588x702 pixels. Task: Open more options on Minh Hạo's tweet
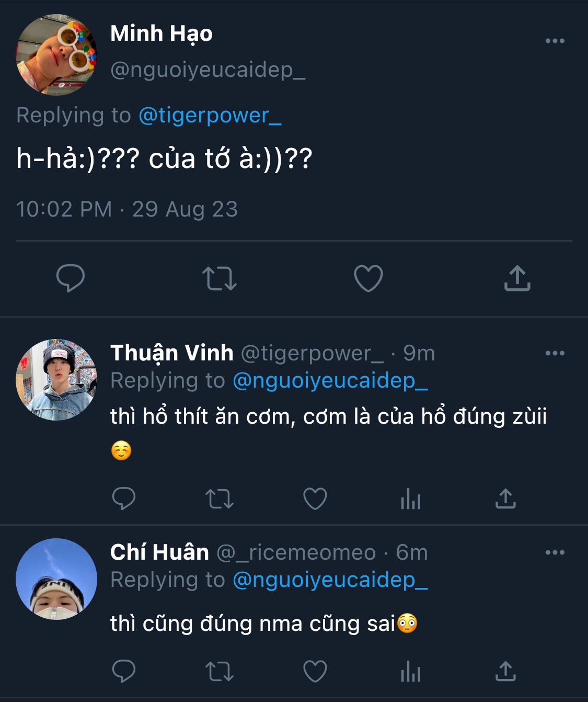[555, 41]
